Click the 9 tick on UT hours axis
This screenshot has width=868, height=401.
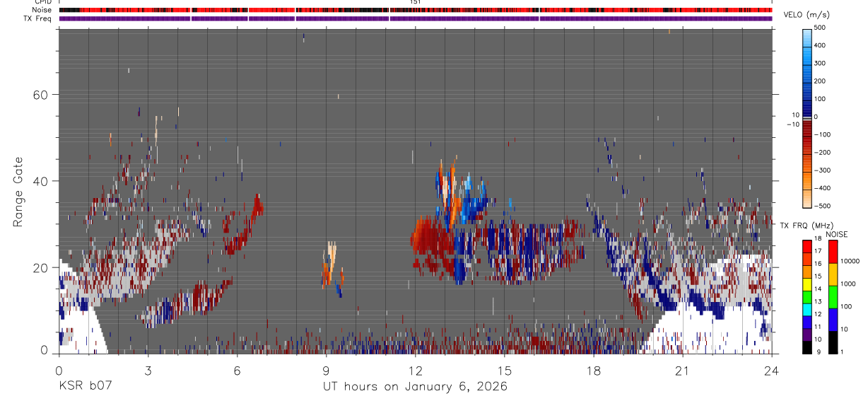[x=326, y=370]
